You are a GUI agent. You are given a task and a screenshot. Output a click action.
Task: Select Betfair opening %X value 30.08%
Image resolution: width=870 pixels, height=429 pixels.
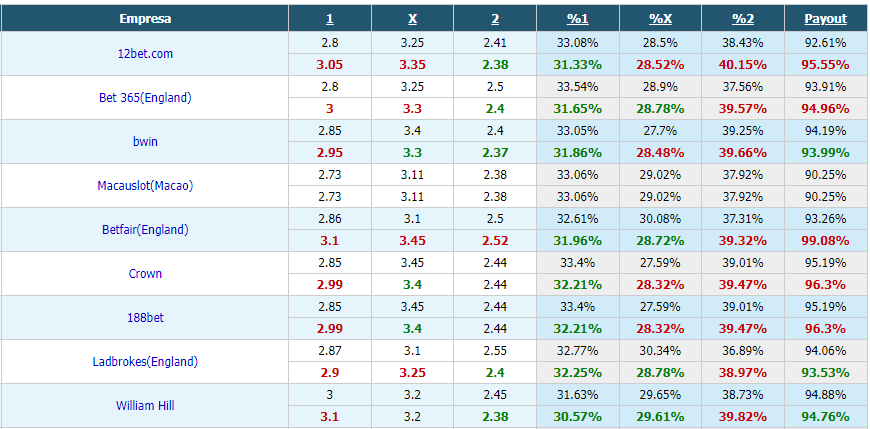click(660, 219)
